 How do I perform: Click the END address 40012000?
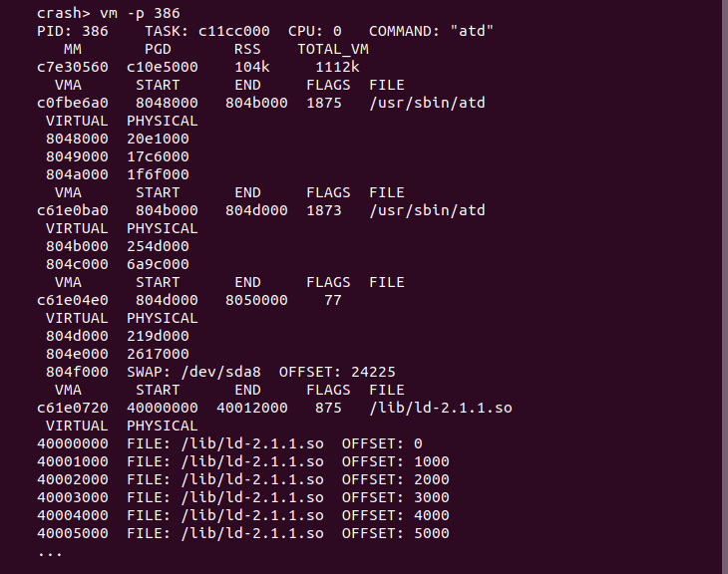tap(251, 408)
